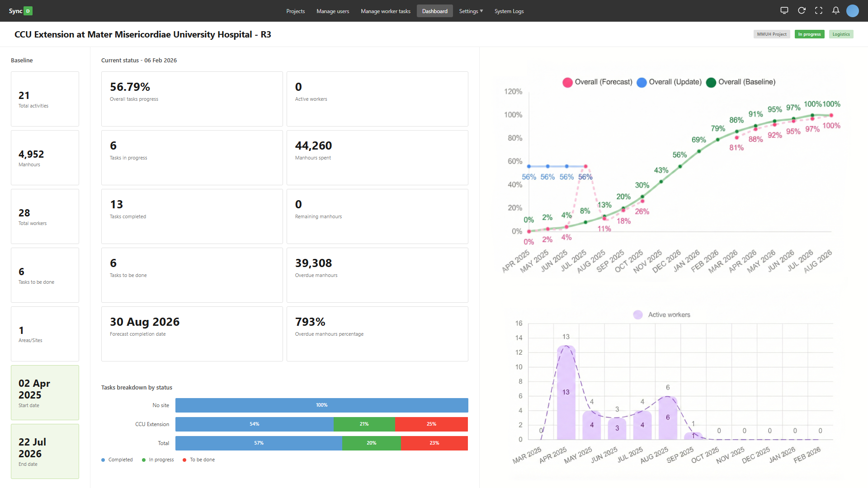Click the monitor display icon

pos(784,10)
